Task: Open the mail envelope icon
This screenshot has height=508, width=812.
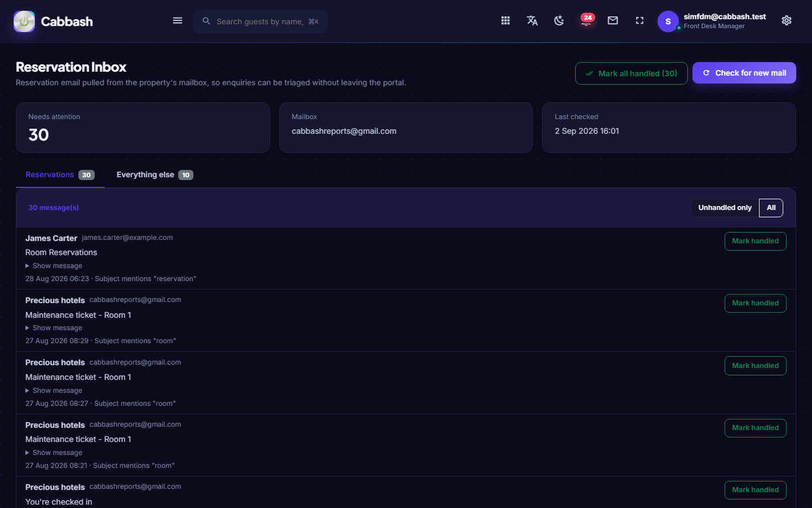Action: click(613, 21)
